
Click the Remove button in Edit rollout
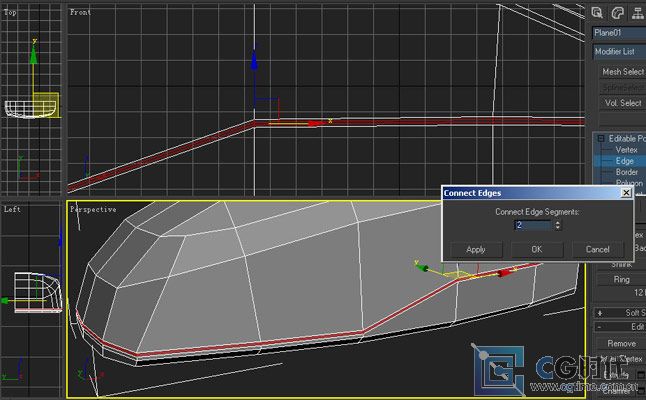click(x=621, y=343)
